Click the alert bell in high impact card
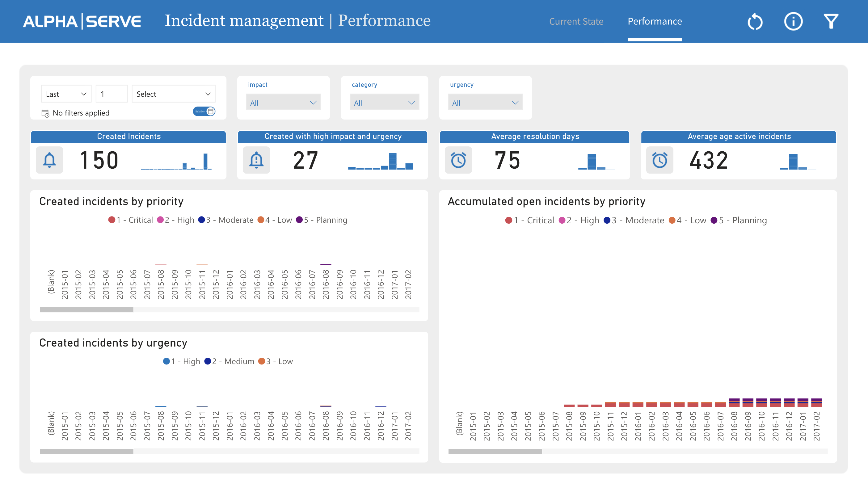The height and width of the screenshot is (488, 868). pos(256,160)
